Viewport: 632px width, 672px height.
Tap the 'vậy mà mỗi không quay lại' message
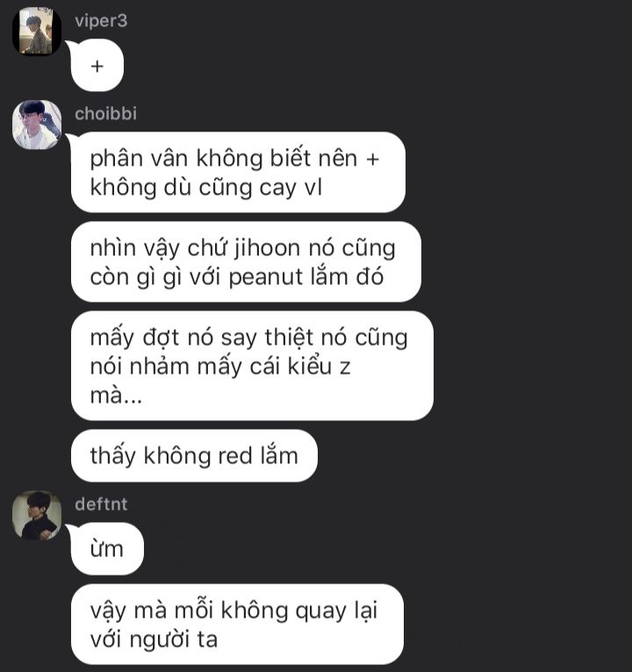click(x=237, y=624)
